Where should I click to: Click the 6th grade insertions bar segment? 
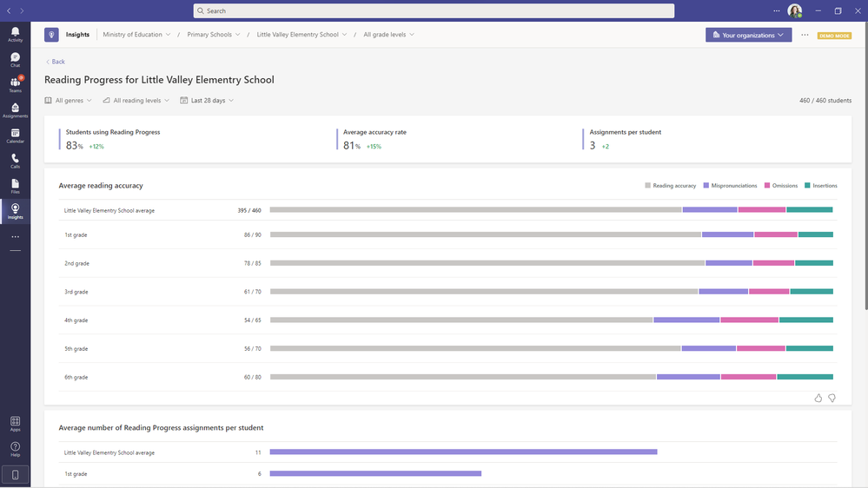(805, 377)
